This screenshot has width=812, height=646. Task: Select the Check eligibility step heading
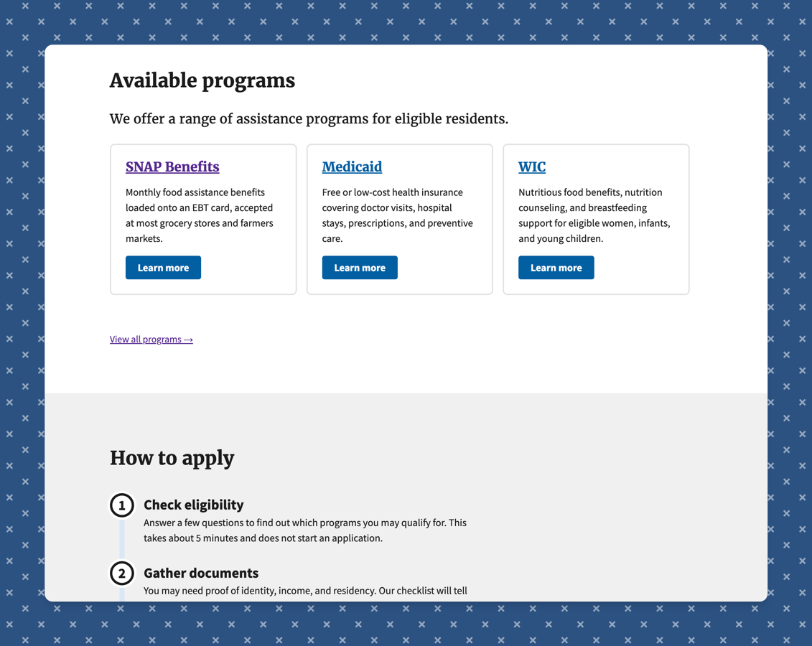pos(194,505)
